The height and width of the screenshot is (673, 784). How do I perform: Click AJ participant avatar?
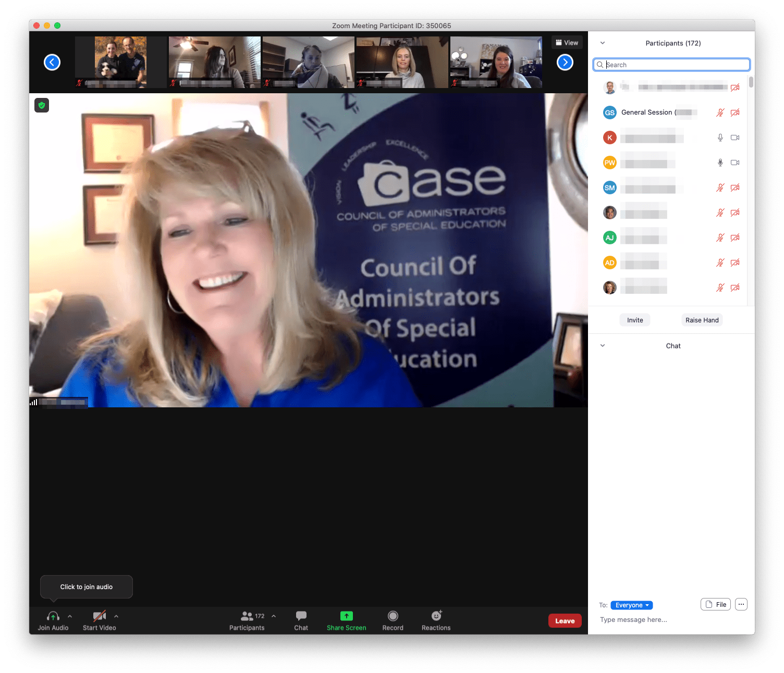point(610,238)
